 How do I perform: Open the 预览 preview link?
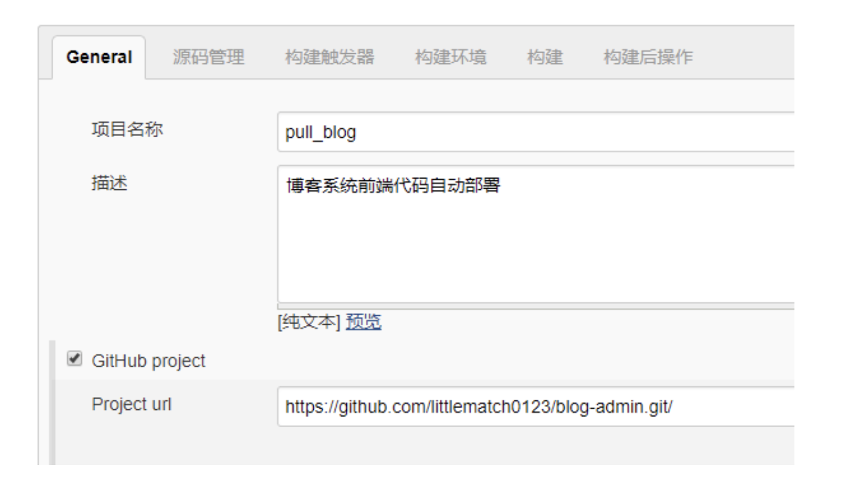click(x=363, y=322)
